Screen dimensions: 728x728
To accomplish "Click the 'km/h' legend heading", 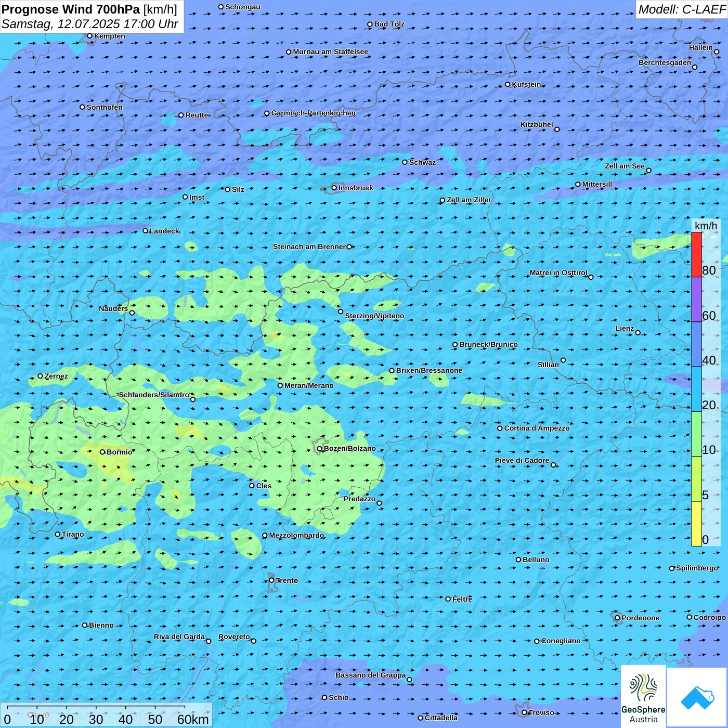I will (706, 226).
